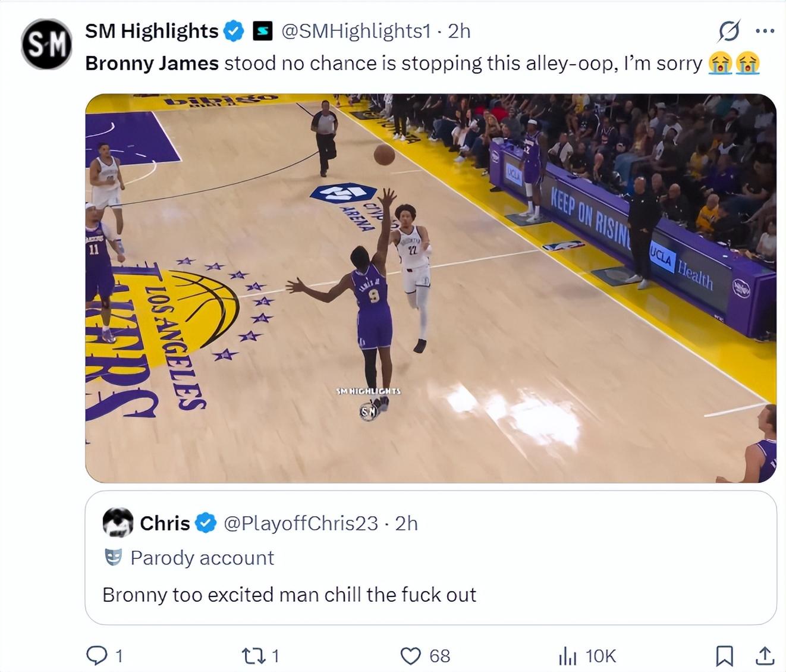
Task: Click the square affiliate badge next to SM Highlights
Action: coord(262,31)
